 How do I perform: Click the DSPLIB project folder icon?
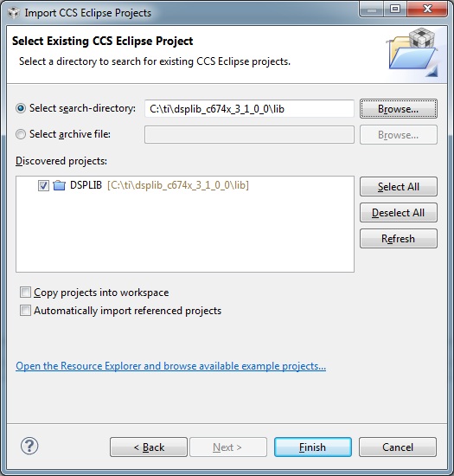pyautogui.click(x=59, y=185)
